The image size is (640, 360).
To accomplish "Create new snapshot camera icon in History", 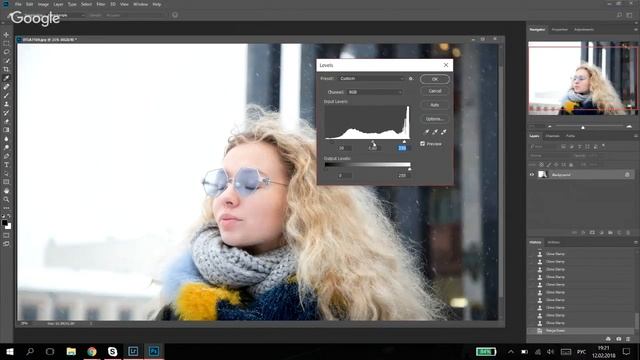I will pyautogui.click(x=618, y=339).
